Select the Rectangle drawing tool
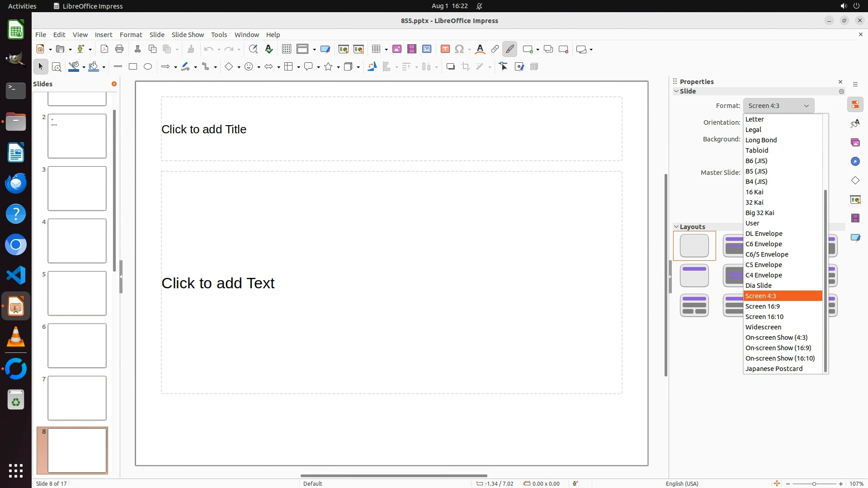Screen dimensions: 868x488 [x=133, y=67]
